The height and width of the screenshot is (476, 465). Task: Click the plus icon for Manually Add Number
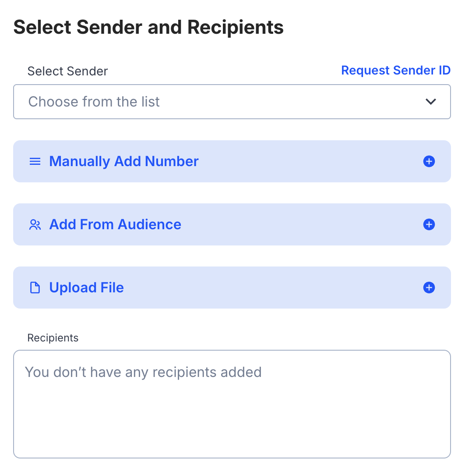tap(429, 161)
